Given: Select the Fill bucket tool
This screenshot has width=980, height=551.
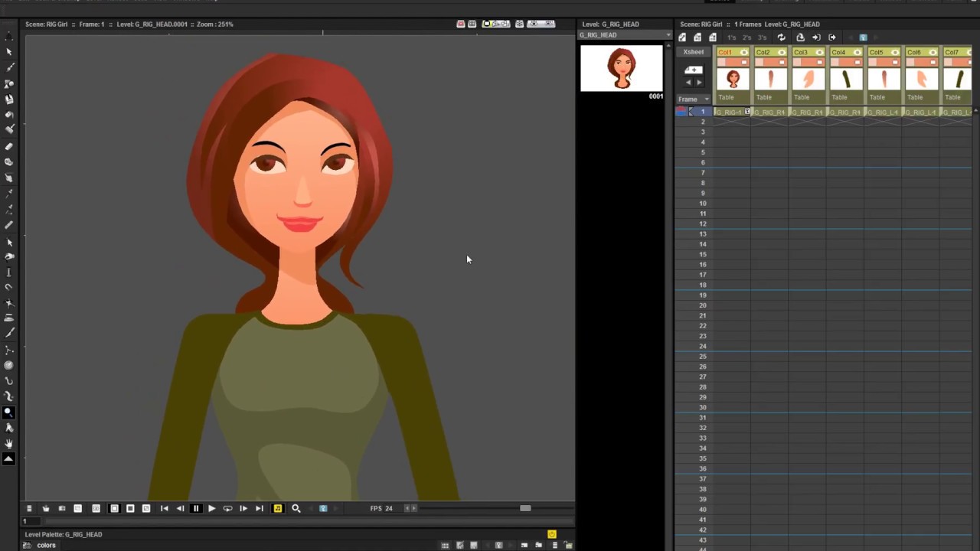Looking at the screenshot, I should point(9,114).
